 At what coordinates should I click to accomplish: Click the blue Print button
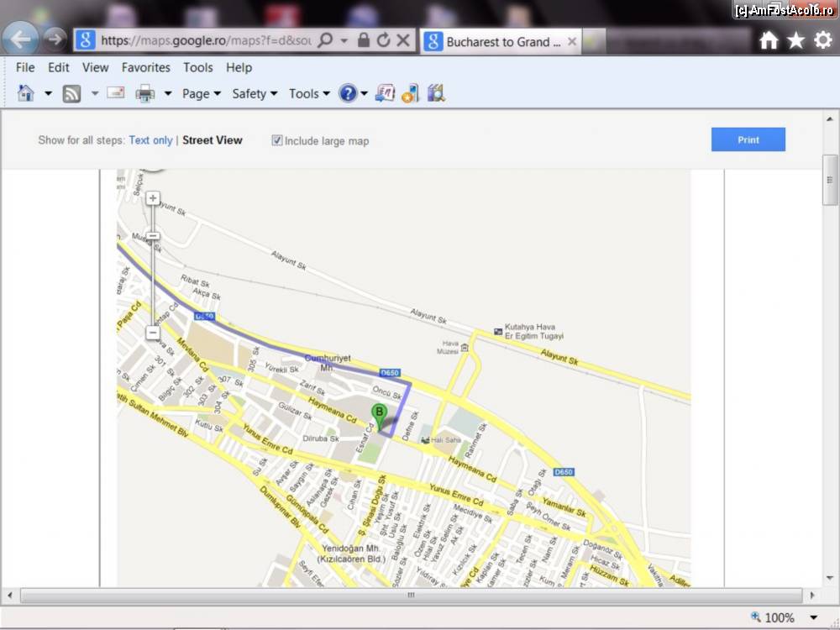coord(748,139)
